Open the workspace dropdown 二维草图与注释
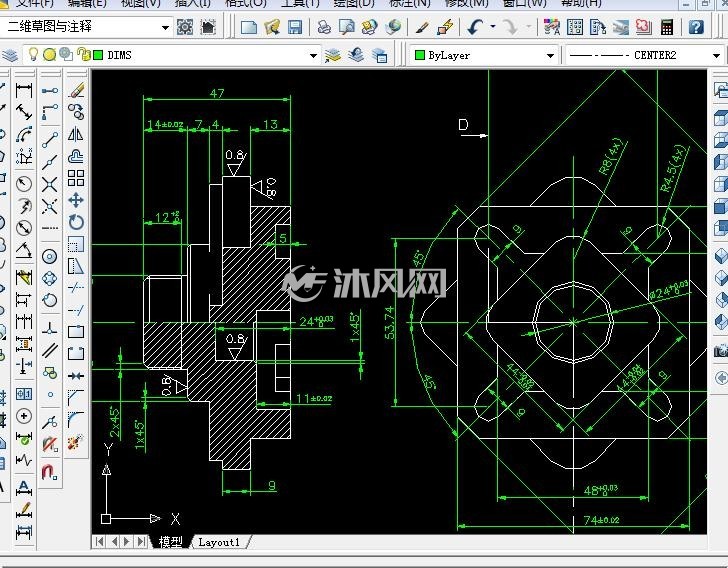This screenshot has height=568, width=728. pos(87,27)
